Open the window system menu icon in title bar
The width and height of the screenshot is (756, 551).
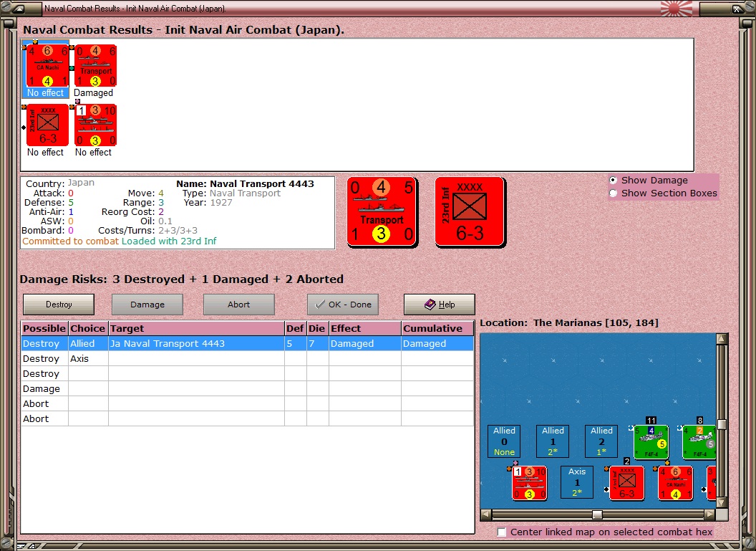pyautogui.click(x=19, y=8)
